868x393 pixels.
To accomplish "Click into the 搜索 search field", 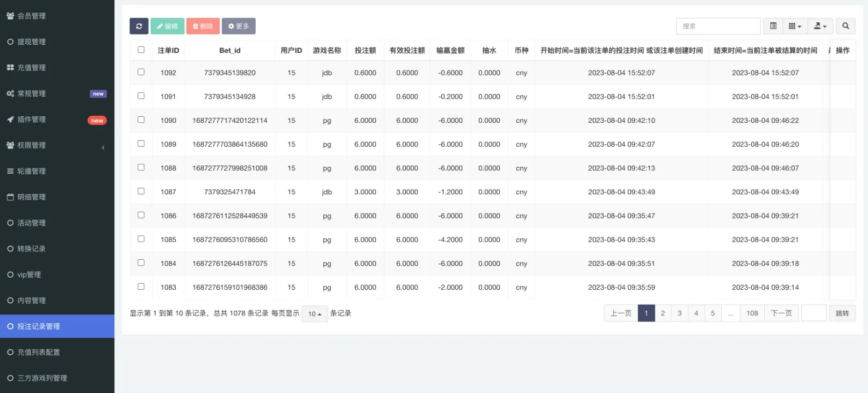I will (718, 26).
